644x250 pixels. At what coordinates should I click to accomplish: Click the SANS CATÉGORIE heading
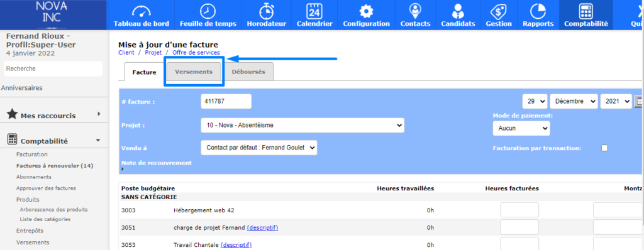tap(149, 197)
